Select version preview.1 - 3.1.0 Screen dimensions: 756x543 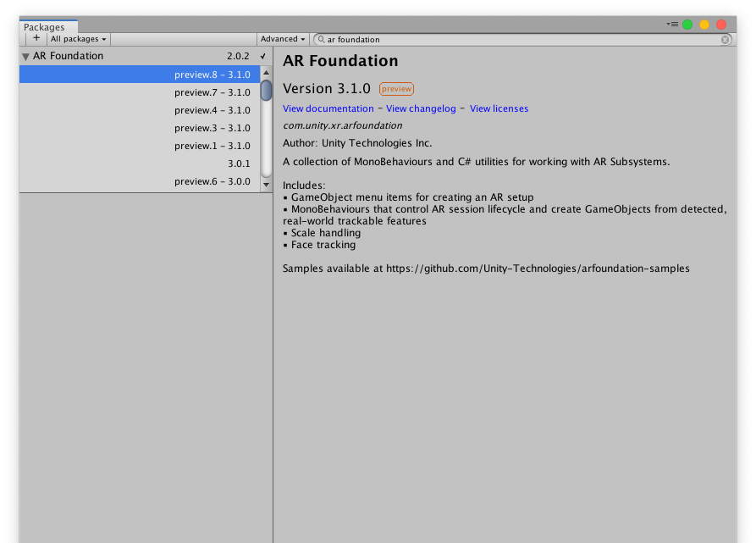click(x=140, y=146)
